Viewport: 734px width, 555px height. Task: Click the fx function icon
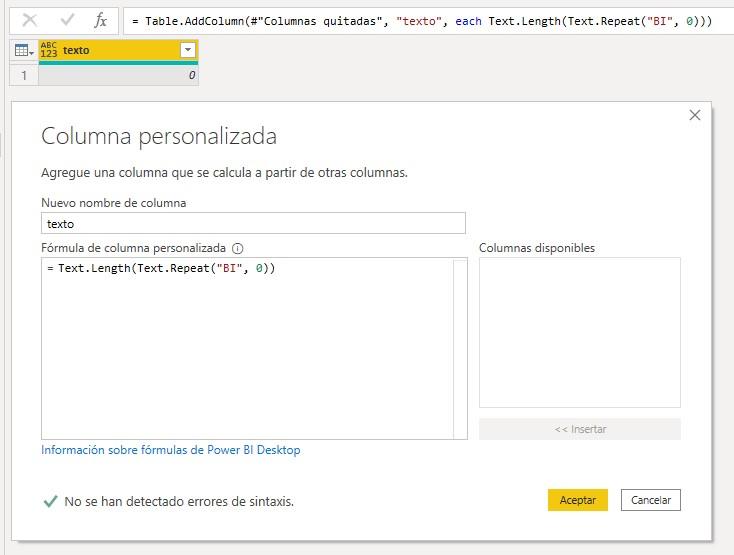tap(100, 20)
